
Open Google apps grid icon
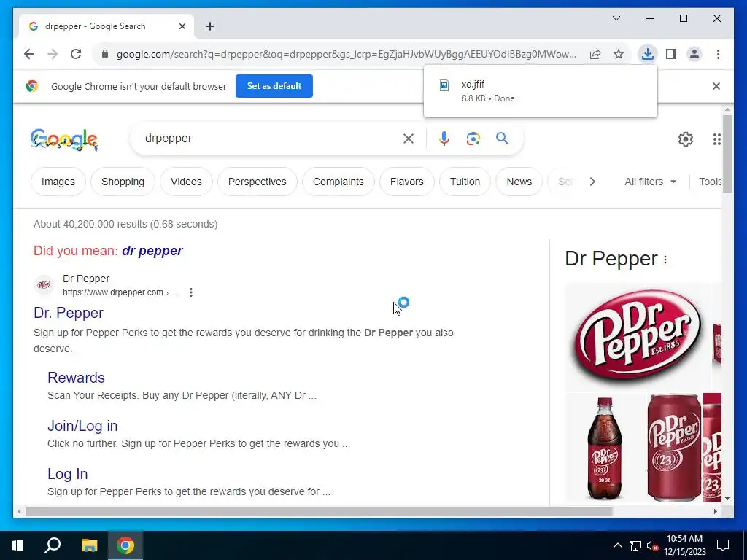pos(716,139)
